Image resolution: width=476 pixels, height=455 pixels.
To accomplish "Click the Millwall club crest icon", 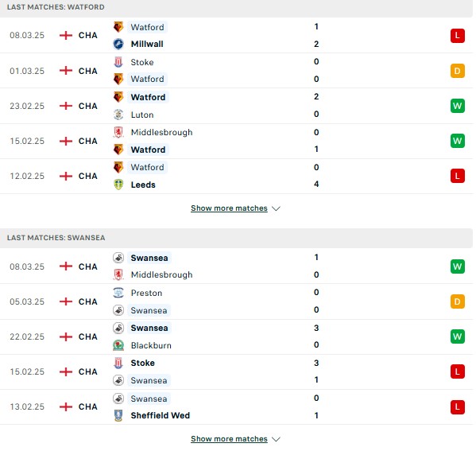I will point(118,44).
